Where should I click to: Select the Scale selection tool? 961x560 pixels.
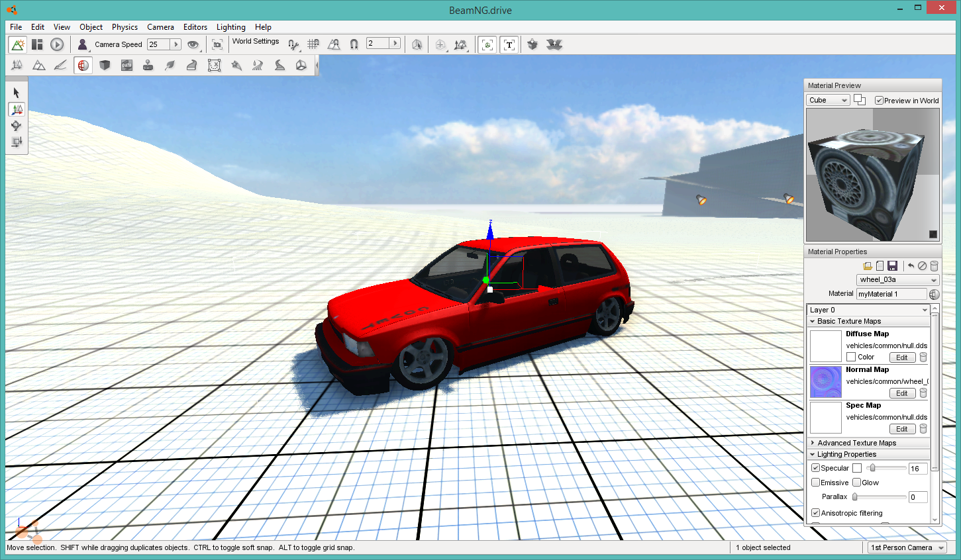[17, 142]
